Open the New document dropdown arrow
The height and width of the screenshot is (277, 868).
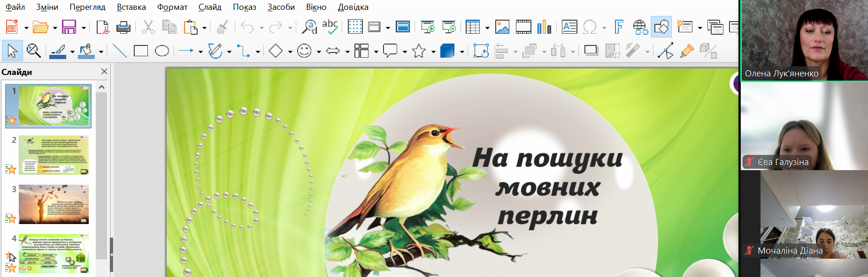click(x=26, y=28)
